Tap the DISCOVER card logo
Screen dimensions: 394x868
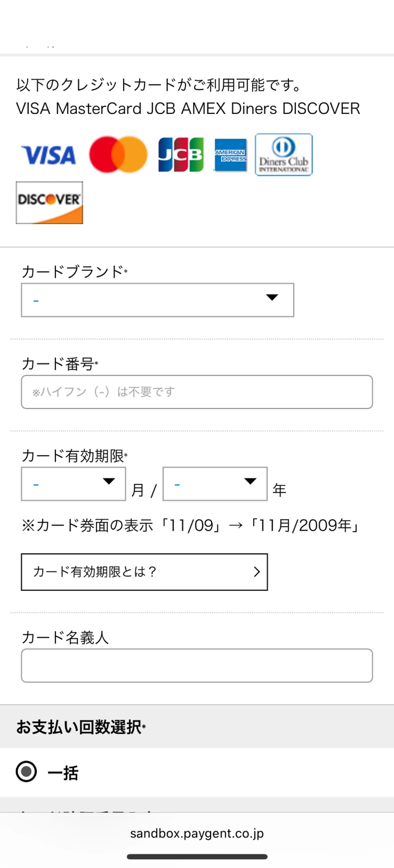(x=49, y=203)
